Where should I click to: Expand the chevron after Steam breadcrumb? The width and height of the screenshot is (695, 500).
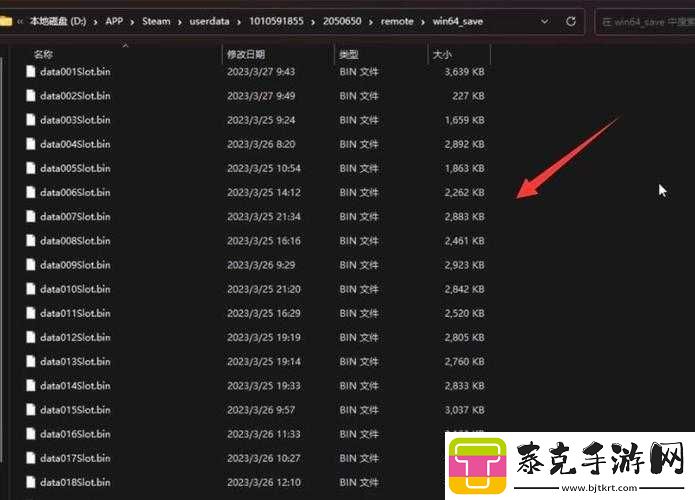180,22
